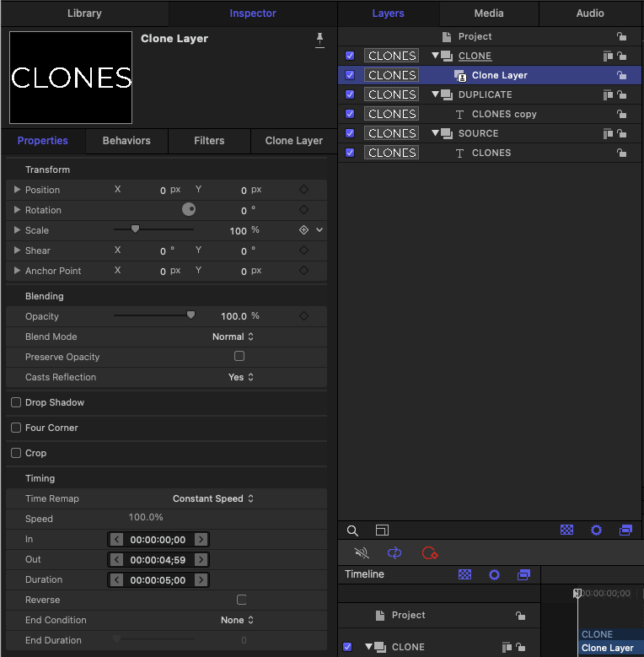Click the Scale slider handle

135,229
